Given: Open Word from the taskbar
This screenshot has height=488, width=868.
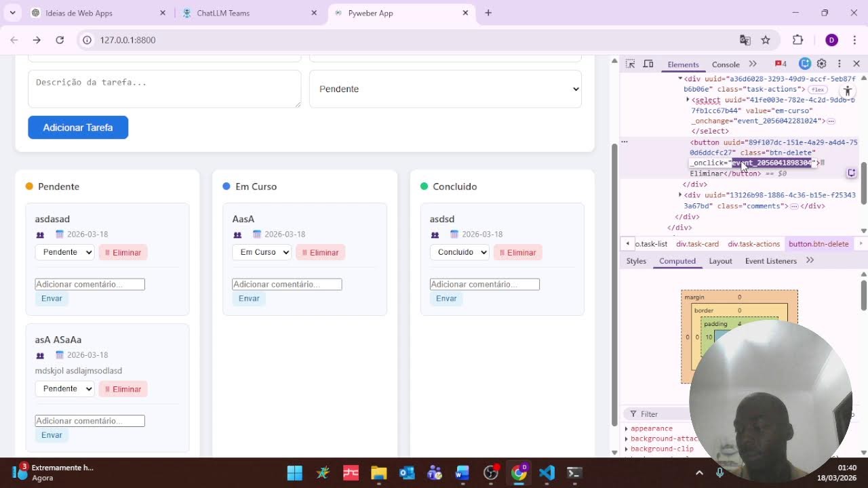Looking at the screenshot, I should pyautogui.click(x=462, y=472).
